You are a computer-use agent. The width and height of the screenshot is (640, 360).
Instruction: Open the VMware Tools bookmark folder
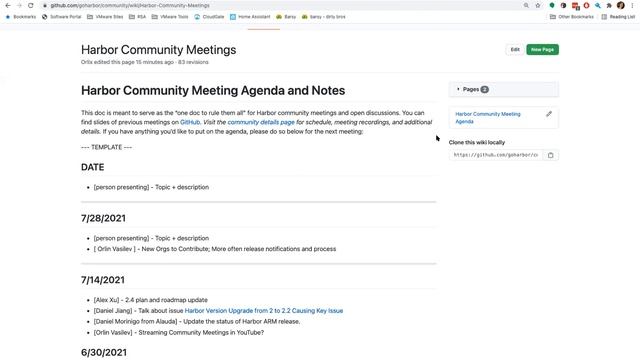click(x=170, y=17)
